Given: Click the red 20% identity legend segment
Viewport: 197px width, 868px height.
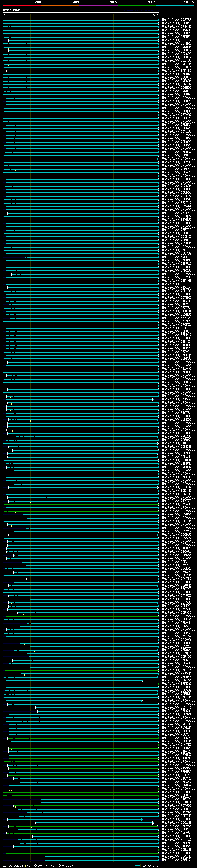Looking at the screenshot, I should (x=22, y=6).
